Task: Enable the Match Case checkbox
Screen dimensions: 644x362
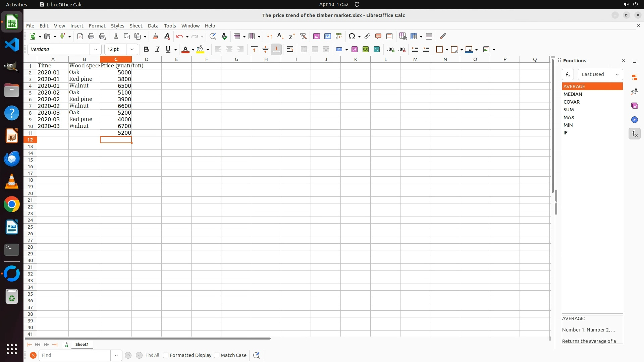Action: click(x=217, y=355)
